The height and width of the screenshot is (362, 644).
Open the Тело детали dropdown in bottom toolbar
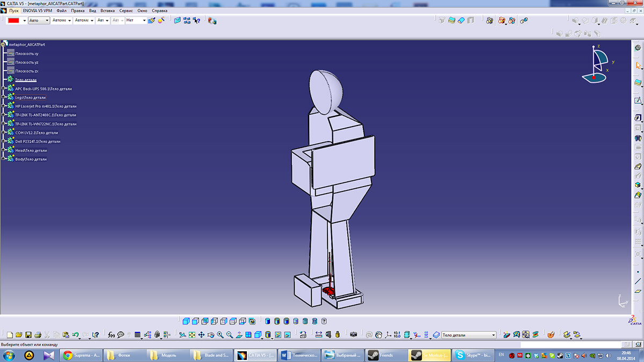493,335
